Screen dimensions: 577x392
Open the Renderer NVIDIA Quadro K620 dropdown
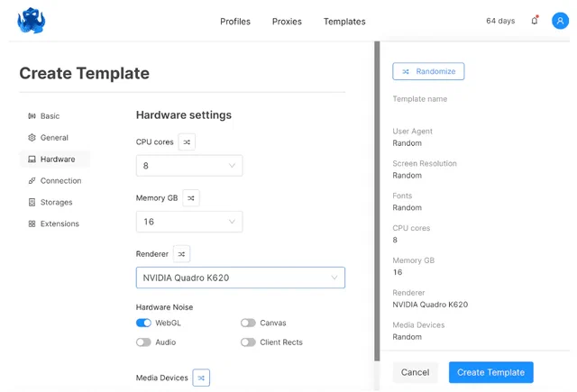241,278
